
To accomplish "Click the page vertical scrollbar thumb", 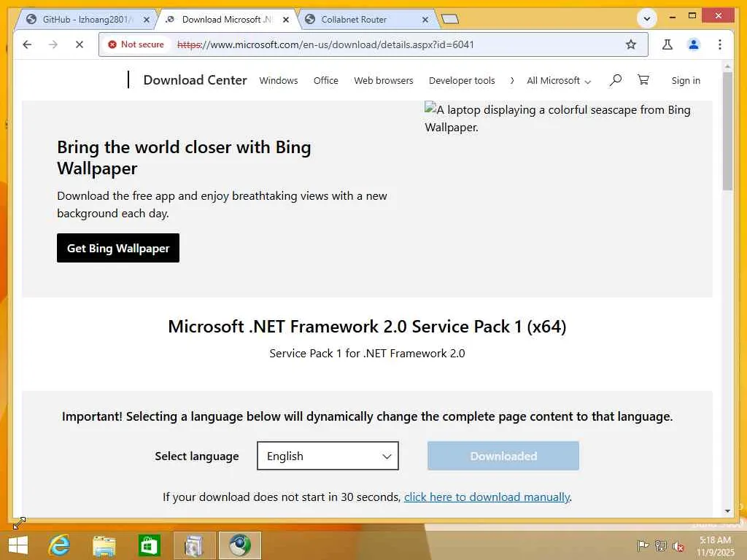I will (x=727, y=131).
